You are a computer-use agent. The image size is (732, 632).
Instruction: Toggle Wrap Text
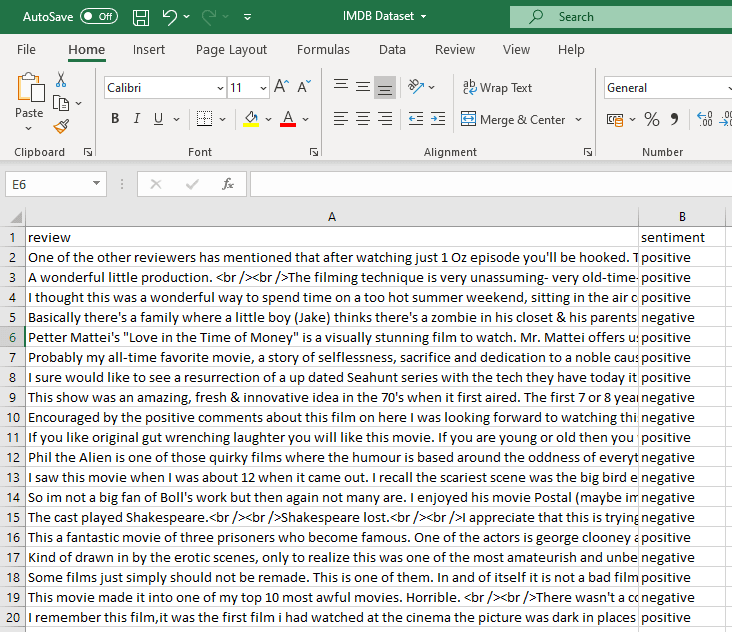497,87
